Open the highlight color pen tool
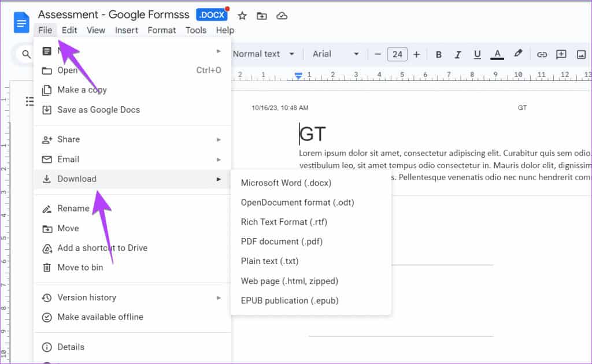 pos(518,54)
